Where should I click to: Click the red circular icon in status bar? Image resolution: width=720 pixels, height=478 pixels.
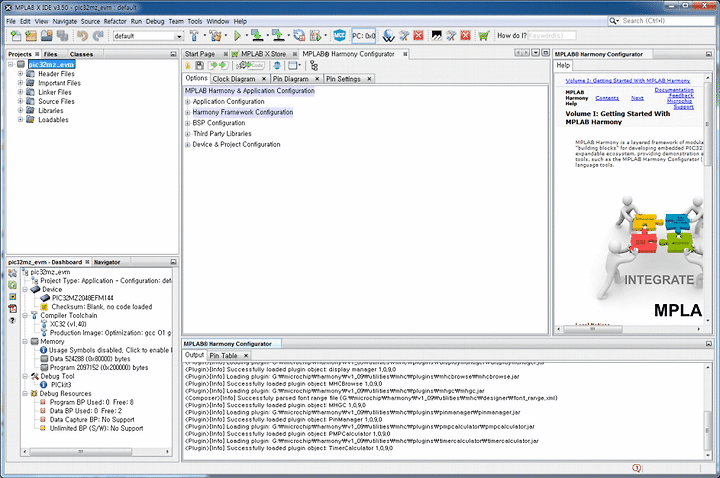pyautogui.click(x=636, y=468)
